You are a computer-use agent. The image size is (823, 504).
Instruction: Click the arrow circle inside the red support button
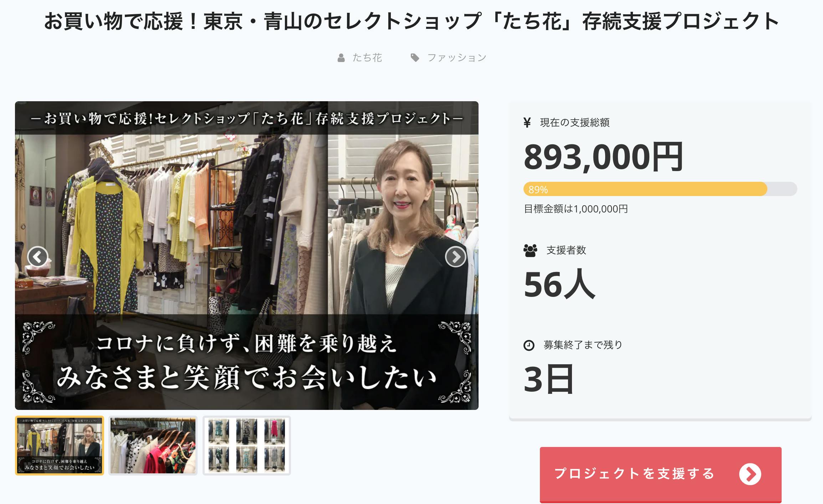click(750, 474)
